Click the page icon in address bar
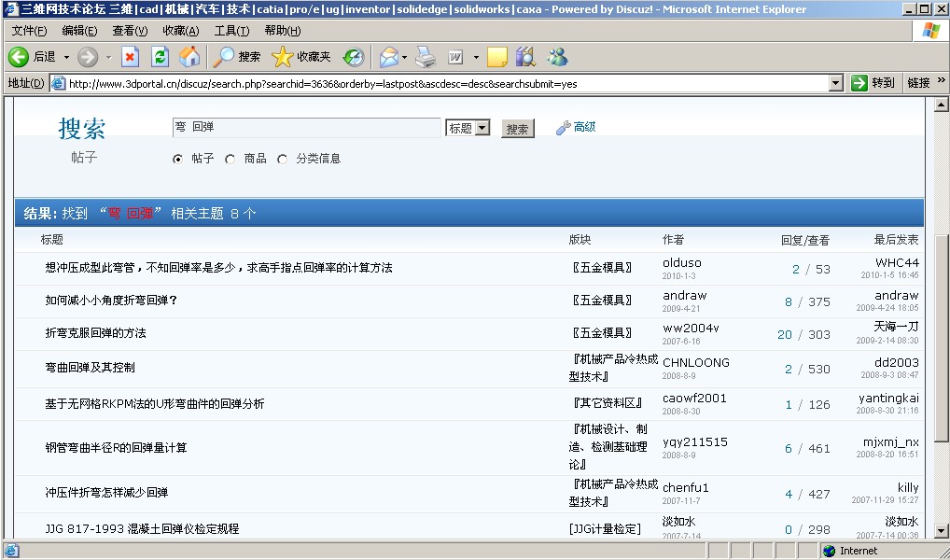This screenshot has height=560, width=950. (x=58, y=83)
